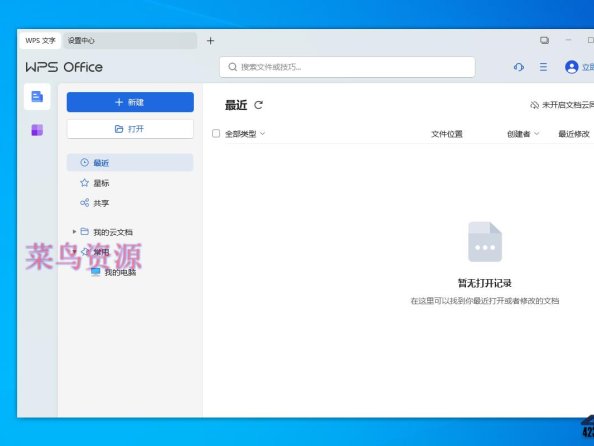Refresh the 最近 list

tap(258, 105)
